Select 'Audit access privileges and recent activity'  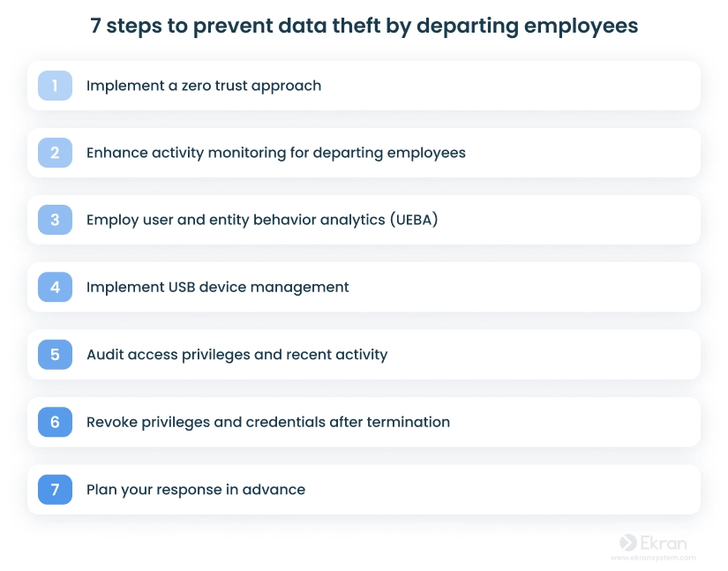point(236,355)
